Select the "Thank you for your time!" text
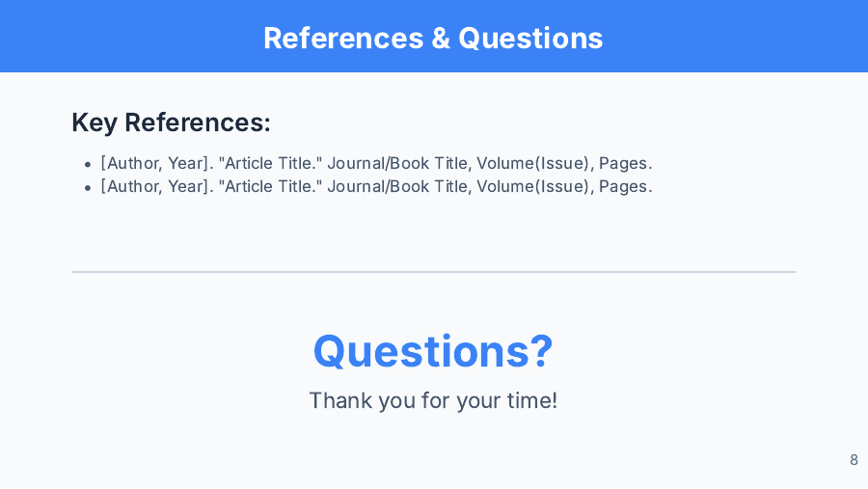Image resolution: width=868 pixels, height=489 pixels. [x=433, y=400]
